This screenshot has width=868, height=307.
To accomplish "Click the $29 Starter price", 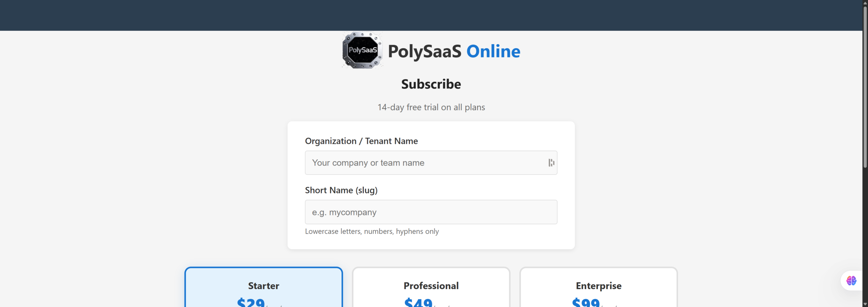I will [x=251, y=302].
